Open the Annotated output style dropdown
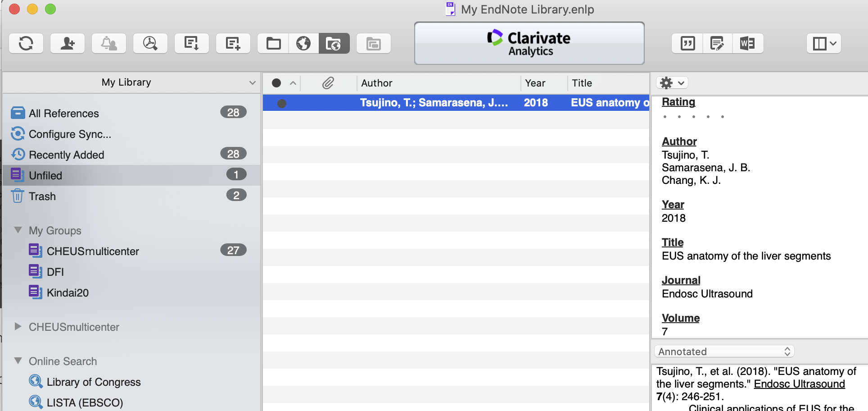 point(724,352)
